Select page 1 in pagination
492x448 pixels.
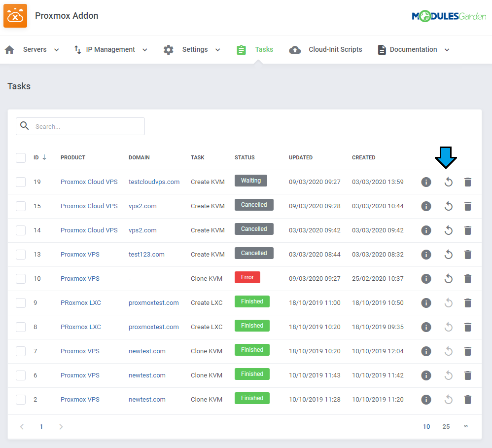41,427
